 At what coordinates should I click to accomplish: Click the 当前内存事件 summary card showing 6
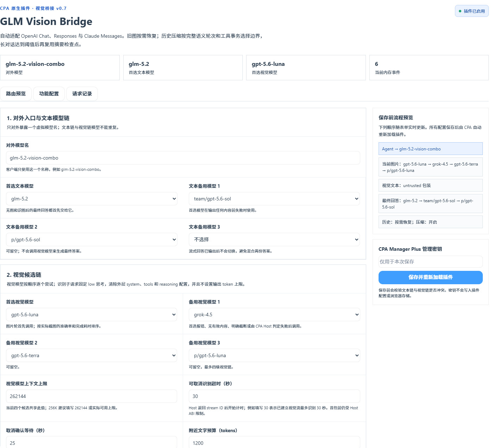click(x=429, y=68)
